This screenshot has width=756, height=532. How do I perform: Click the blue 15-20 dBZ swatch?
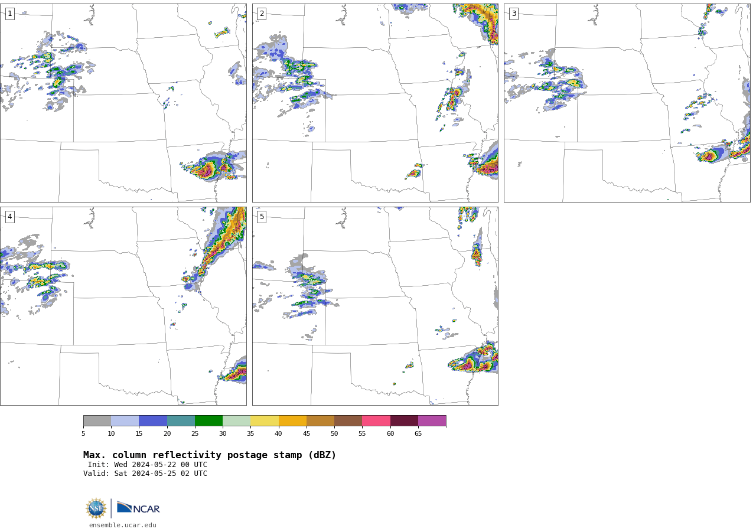pos(153,421)
